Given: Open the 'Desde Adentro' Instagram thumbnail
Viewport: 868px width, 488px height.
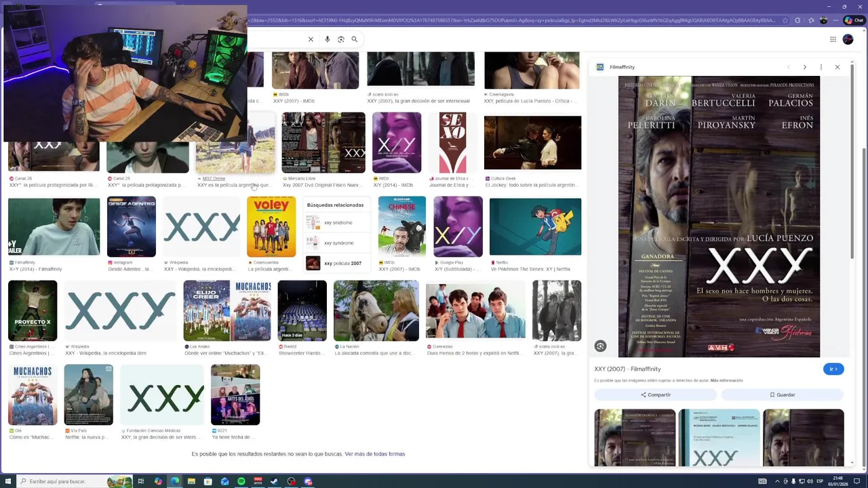Looking at the screenshot, I should pos(132,227).
